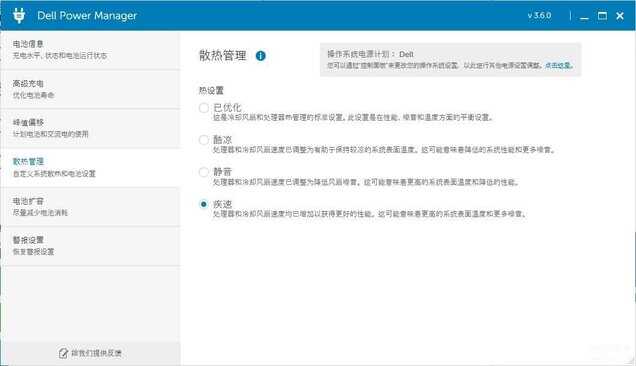Click the 酷凉 option label text
The width and height of the screenshot is (636, 366).
click(x=223, y=140)
